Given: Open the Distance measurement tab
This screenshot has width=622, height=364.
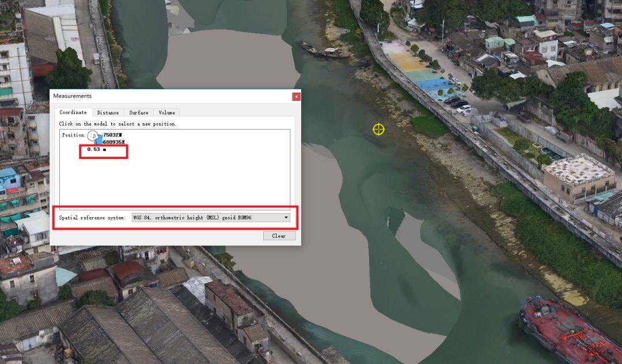Looking at the screenshot, I should 108,112.
